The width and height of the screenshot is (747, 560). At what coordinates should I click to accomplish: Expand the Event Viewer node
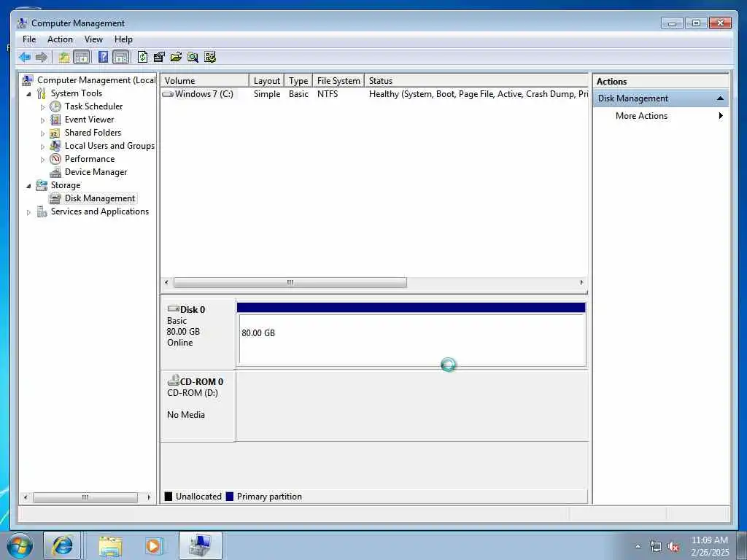pyautogui.click(x=42, y=120)
